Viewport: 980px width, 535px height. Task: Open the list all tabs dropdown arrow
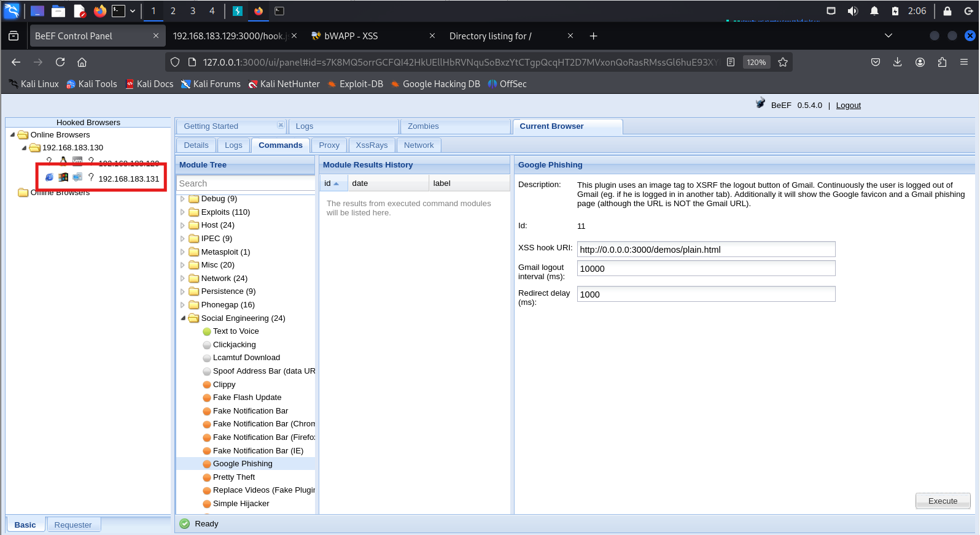tap(888, 36)
